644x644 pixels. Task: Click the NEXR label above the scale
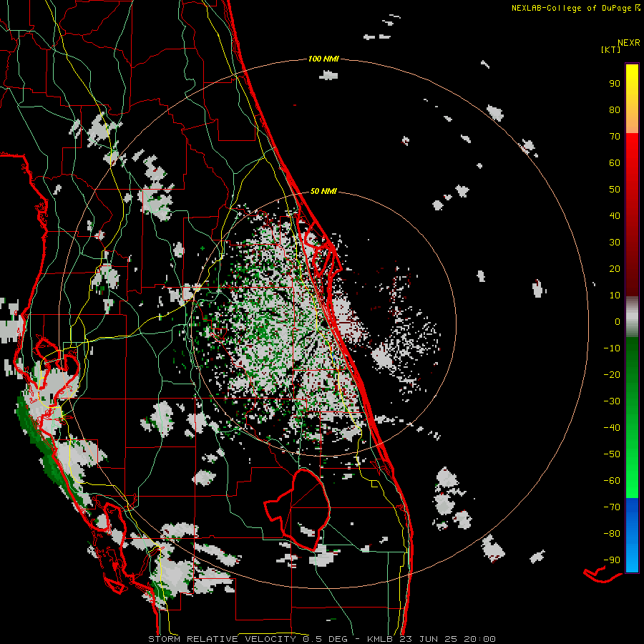(628, 43)
